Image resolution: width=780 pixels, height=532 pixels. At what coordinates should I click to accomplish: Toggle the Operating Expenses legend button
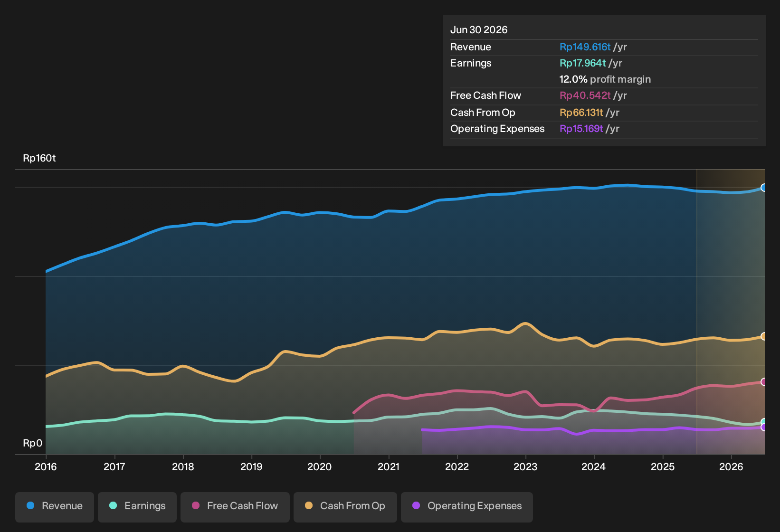(467, 507)
